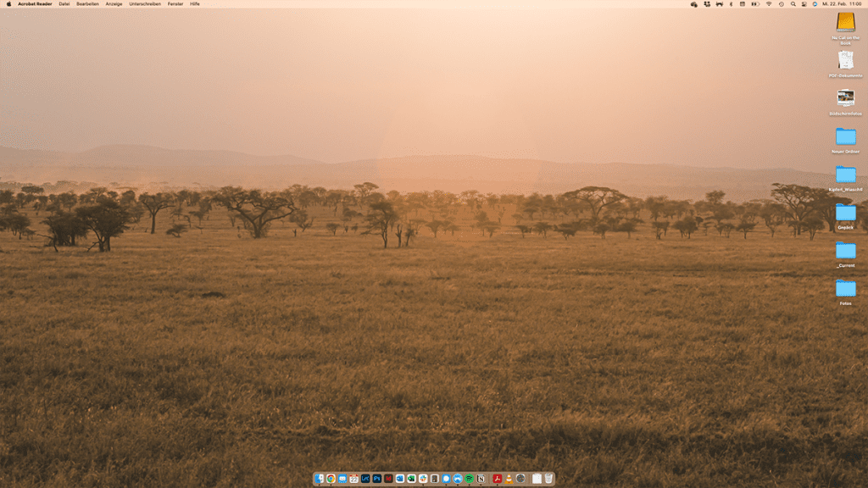Open the Wi-Fi status menu

[x=769, y=3]
